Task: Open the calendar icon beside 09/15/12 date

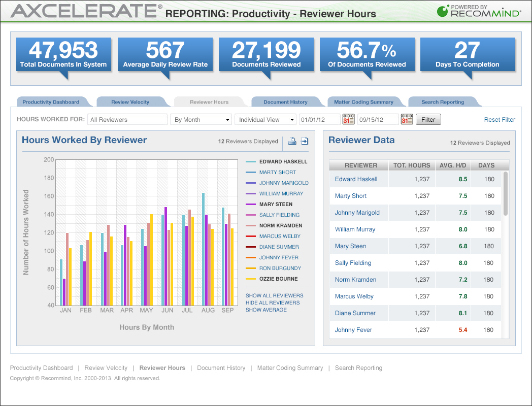Action: click(407, 119)
